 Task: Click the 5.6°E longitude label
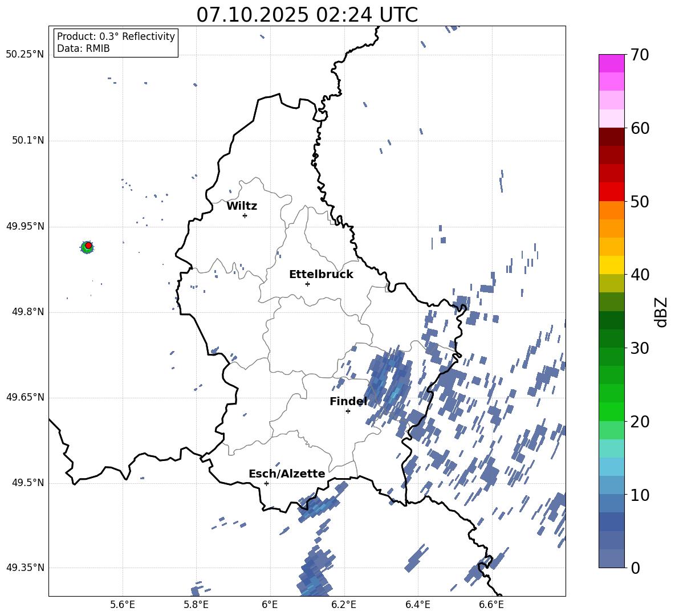pos(123,605)
